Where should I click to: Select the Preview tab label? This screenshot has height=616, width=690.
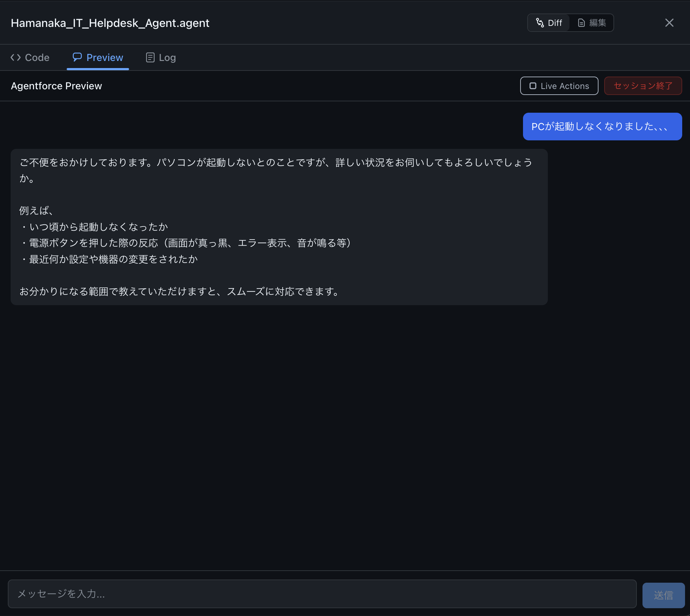pyautogui.click(x=105, y=57)
